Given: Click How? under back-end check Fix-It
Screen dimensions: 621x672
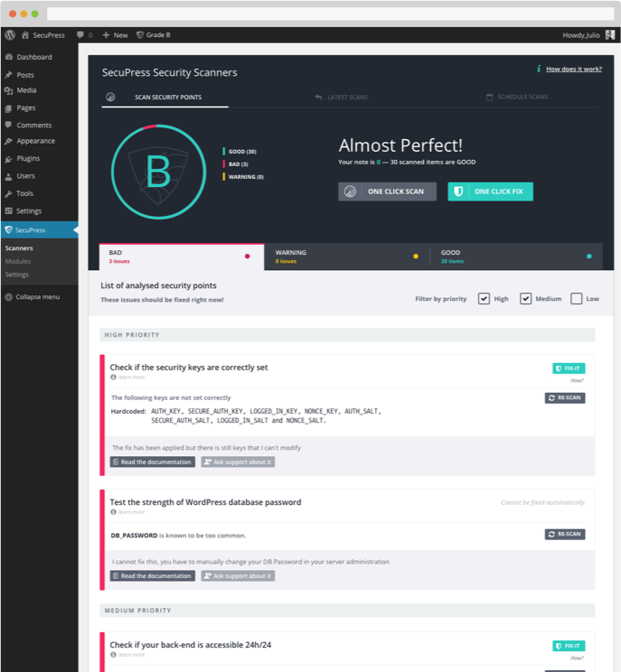Looking at the screenshot, I should 577,658.
